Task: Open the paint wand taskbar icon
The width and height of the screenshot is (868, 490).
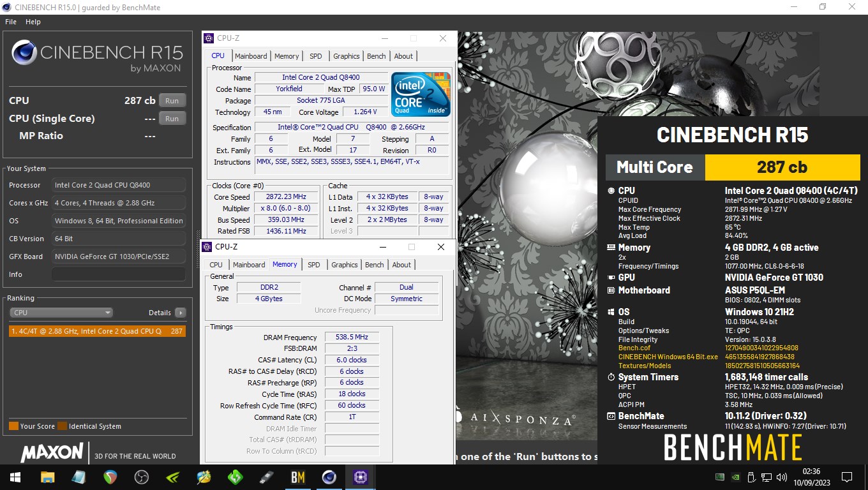Action: click(204, 477)
